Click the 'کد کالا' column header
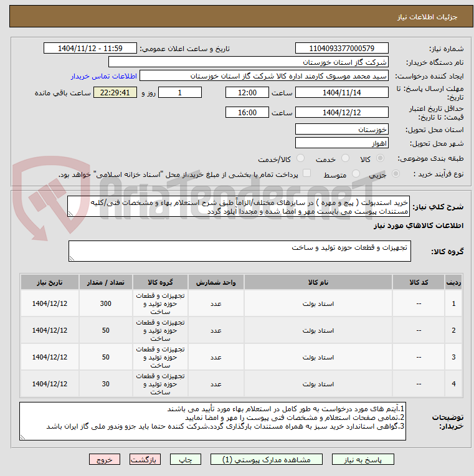 [x=419, y=282]
